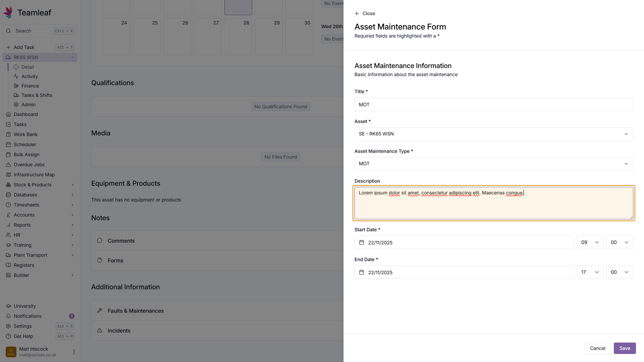This screenshot has height=362, width=644.
Task: Click the calendar icon in Start Date
Action: pyautogui.click(x=362, y=242)
